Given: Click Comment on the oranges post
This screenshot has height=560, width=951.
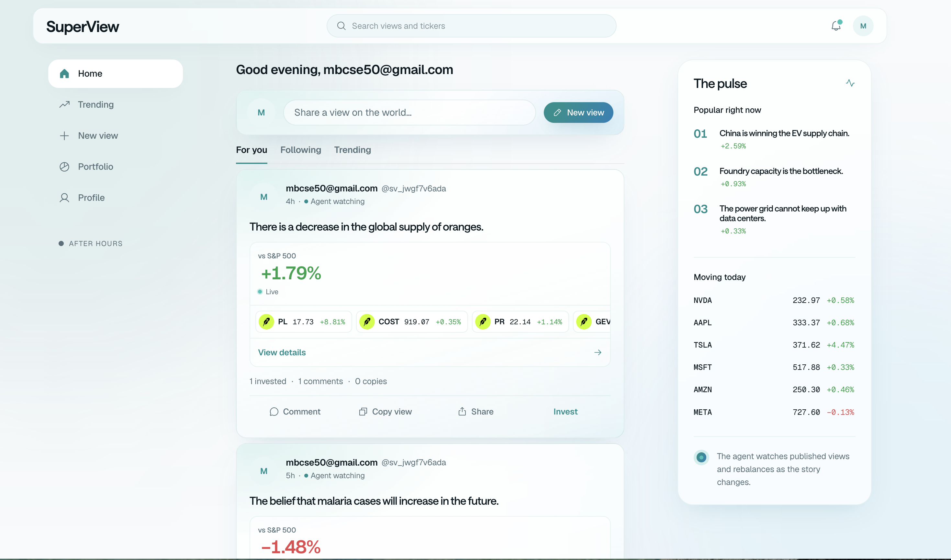Looking at the screenshot, I should pos(295,411).
